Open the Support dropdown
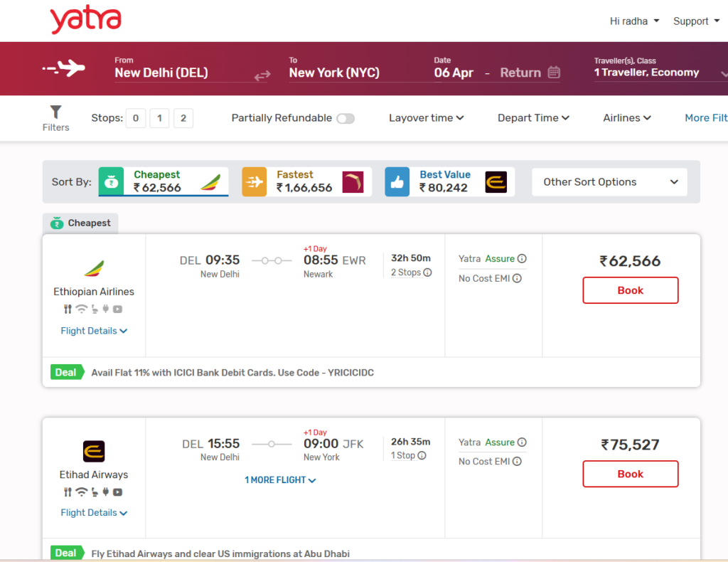Viewport: 728px width, 562px height. (697, 21)
